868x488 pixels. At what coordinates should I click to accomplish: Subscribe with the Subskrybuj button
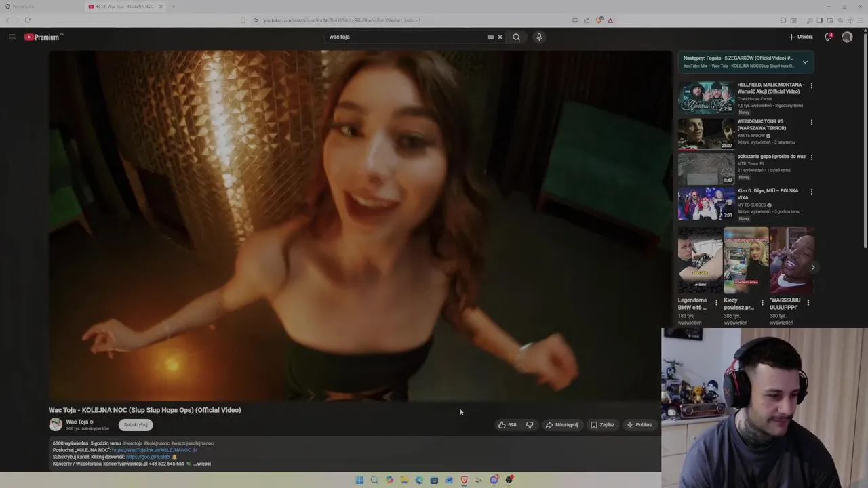(136, 425)
